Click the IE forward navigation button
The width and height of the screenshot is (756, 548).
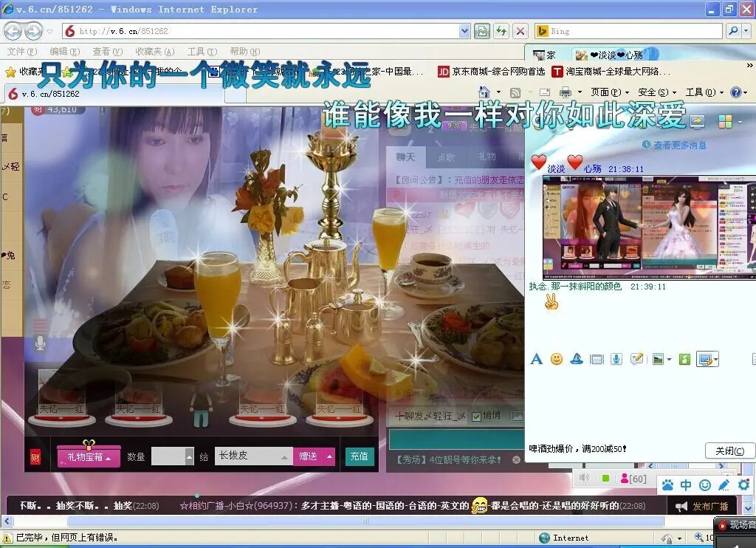coord(33,31)
